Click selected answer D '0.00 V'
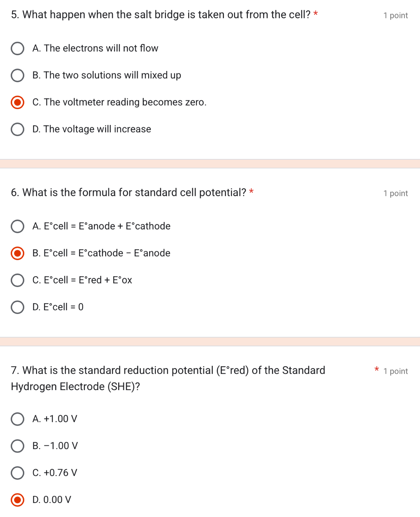 [18, 500]
